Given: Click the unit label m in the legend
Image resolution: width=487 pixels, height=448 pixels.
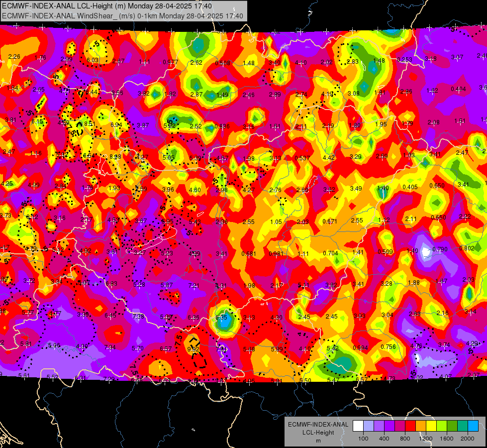Looking at the screenshot, I should pyautogui.click(x=318, y=441).
